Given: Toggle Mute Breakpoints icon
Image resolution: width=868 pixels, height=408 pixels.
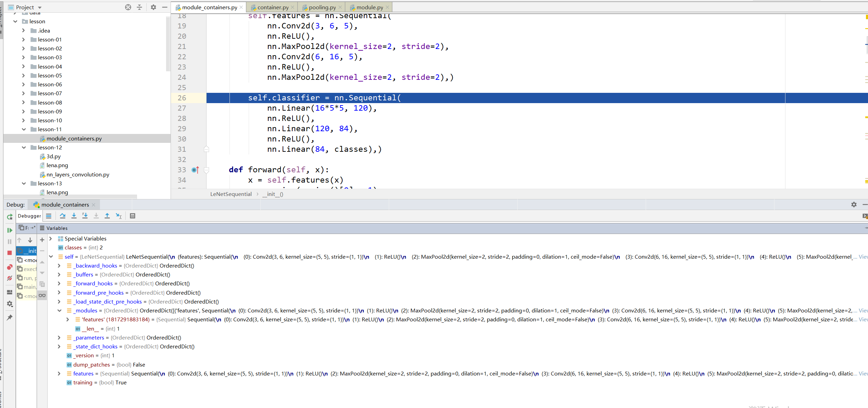Looking at the screenshot, I should [x=10, y=278].
